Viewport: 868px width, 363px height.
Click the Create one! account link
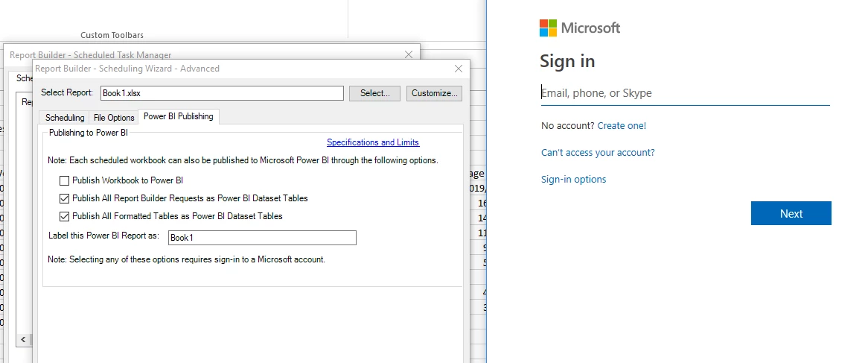622,126
